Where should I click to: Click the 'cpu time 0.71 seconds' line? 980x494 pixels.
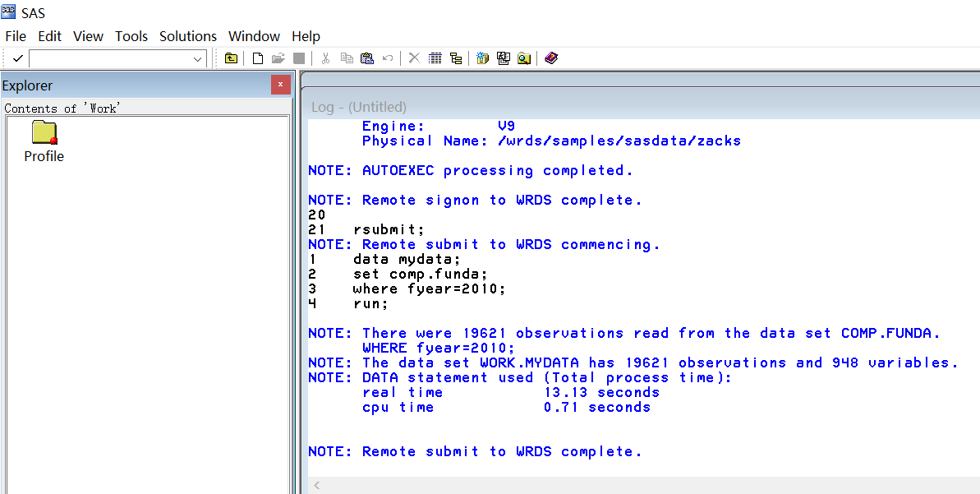pos(506,407)
